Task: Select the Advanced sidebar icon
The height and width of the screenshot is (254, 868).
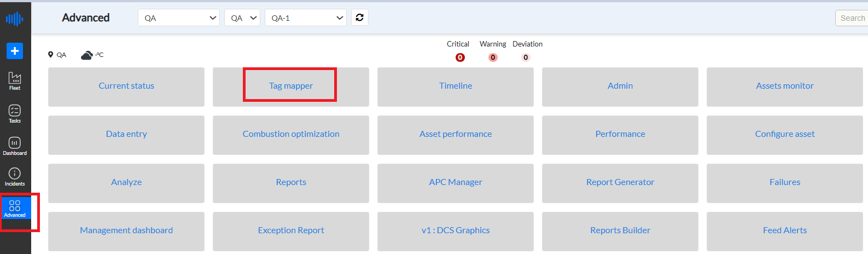Action: click(x=15, y=209)
